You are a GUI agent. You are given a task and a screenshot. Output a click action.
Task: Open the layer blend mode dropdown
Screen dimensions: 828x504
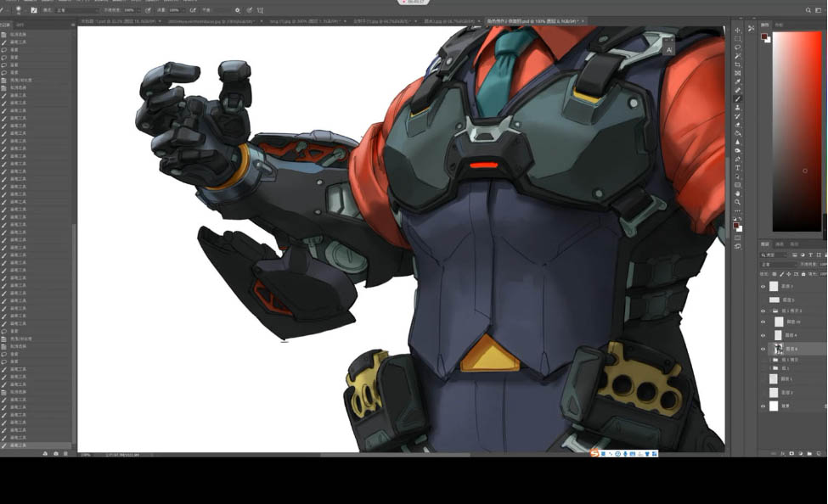[779, 265]
